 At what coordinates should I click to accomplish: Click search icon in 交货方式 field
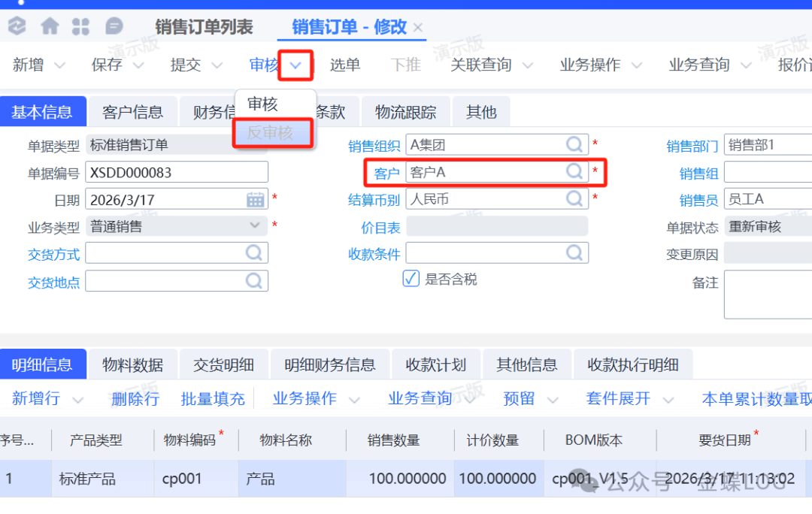tap(254, 253)
